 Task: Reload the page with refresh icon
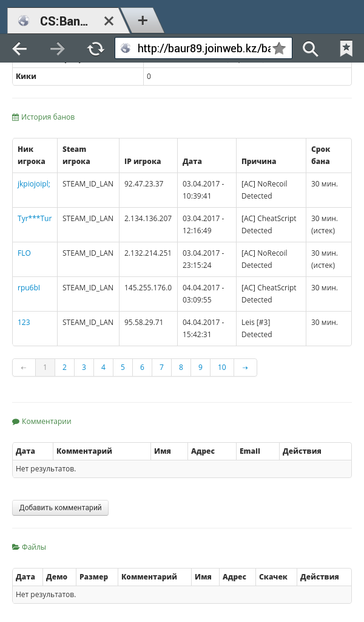click(95, 49)
